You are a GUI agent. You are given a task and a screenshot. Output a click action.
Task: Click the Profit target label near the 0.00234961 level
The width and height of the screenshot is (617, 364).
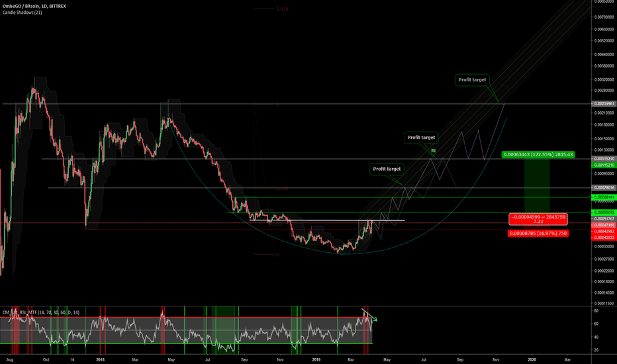point(472,80)
